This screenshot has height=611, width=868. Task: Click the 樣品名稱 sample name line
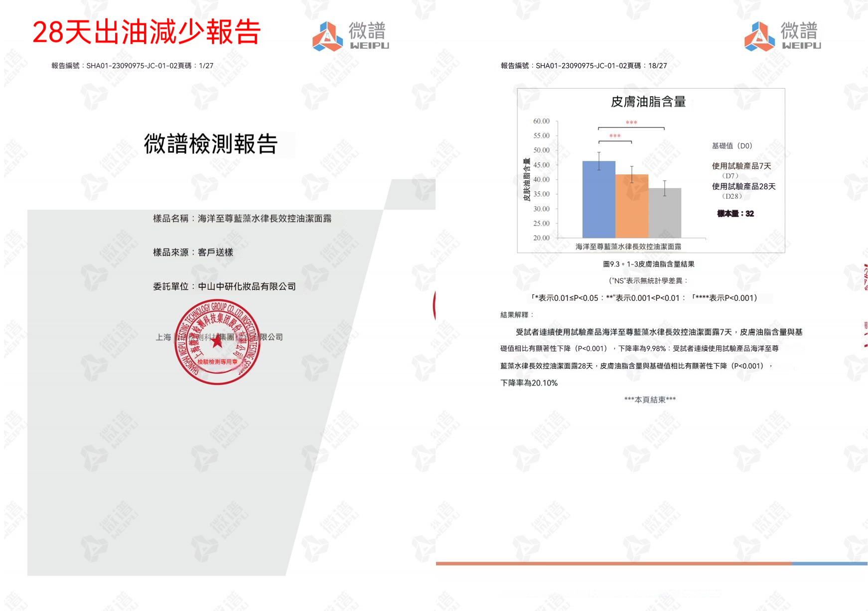tap(242, 219)
